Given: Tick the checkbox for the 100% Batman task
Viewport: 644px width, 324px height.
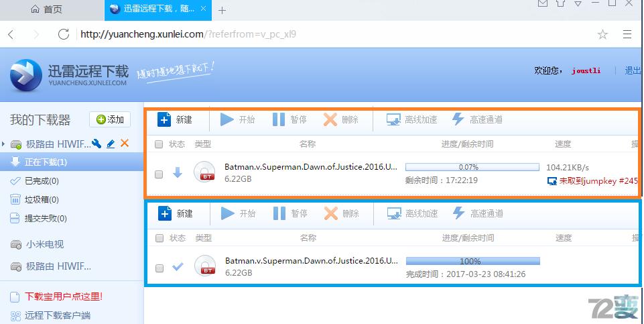Looking at the screenshot, I should (159, 268).
